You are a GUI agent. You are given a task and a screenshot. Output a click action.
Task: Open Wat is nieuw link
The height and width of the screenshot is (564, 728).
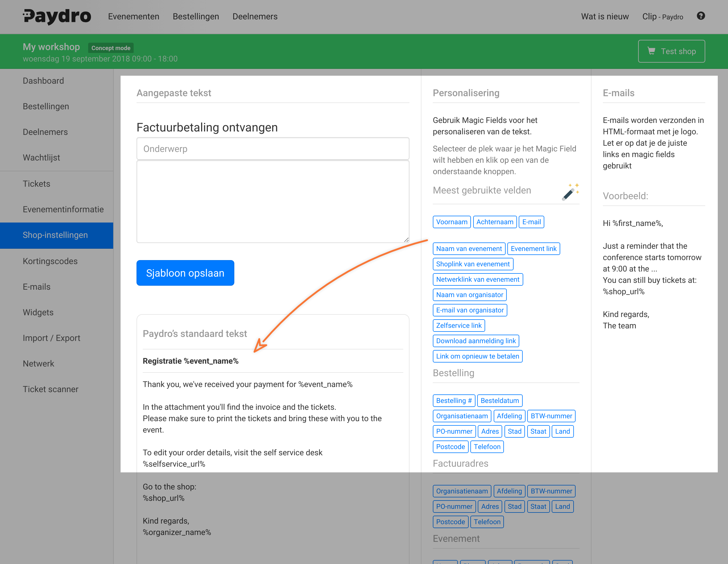[x=605, y=16]
